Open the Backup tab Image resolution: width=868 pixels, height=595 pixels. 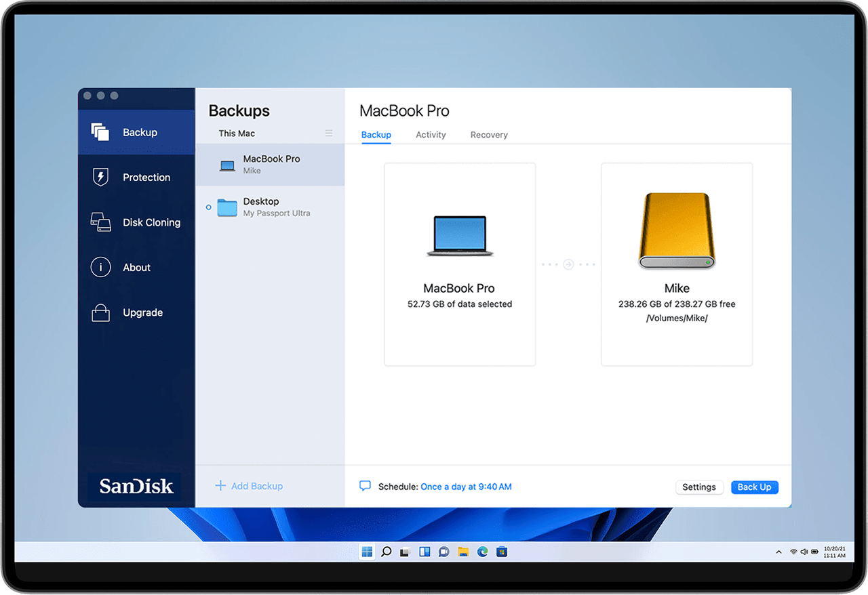click(376, 135)
